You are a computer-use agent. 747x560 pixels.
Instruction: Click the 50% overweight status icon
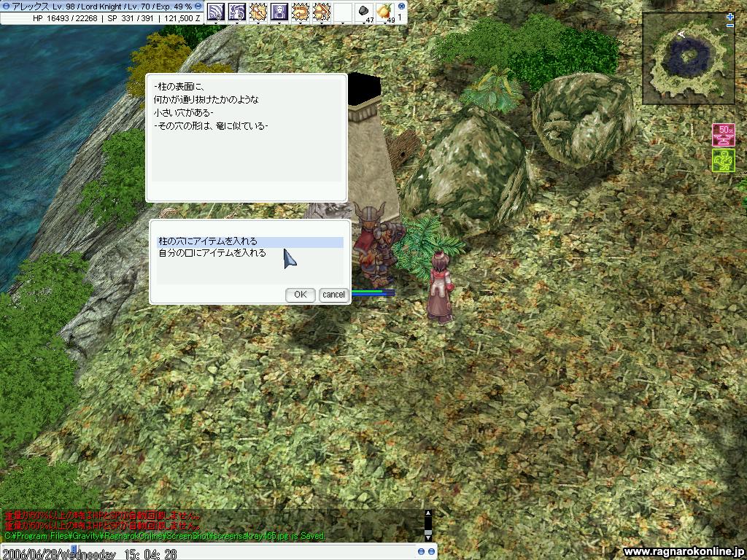[x=722, y=136]
